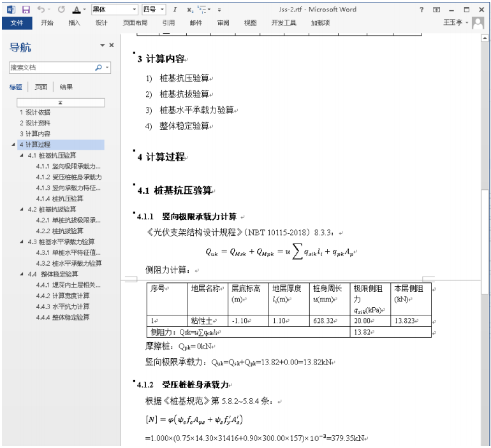This screenshot has height=448, width=491.
Task: Click the Redo icon in title bar
Action: [61, 10]
